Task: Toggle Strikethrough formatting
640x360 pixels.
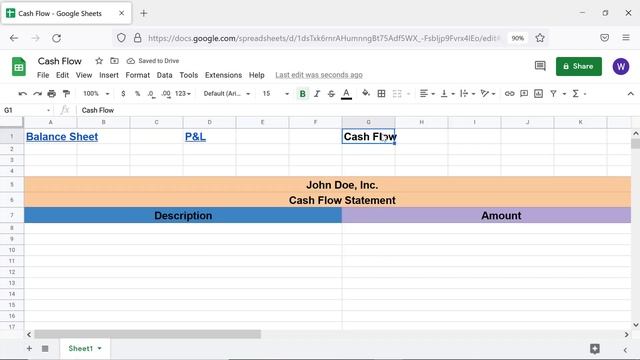Action: [331, 94]
